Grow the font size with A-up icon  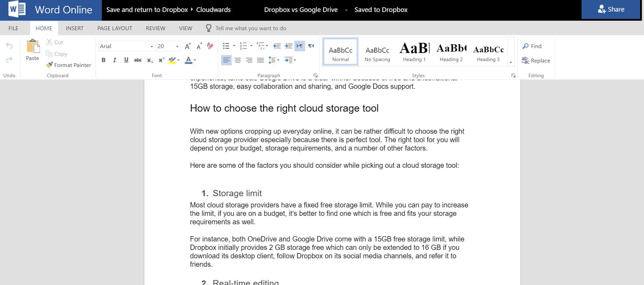click(x=188, y=46)
